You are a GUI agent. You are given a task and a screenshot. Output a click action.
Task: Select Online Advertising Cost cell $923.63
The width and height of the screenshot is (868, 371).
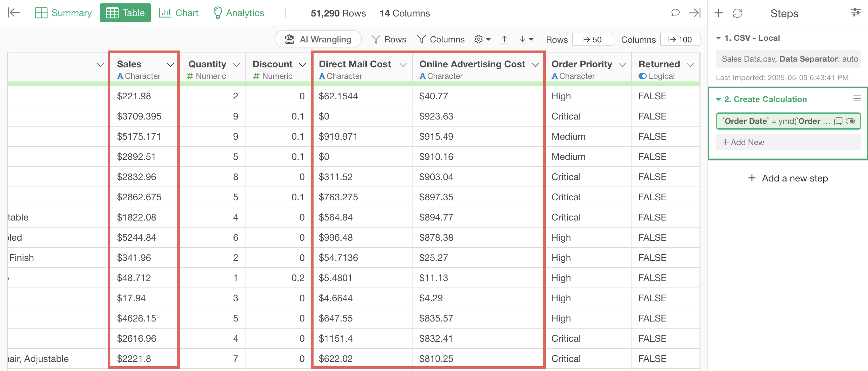tap(478, 116)
